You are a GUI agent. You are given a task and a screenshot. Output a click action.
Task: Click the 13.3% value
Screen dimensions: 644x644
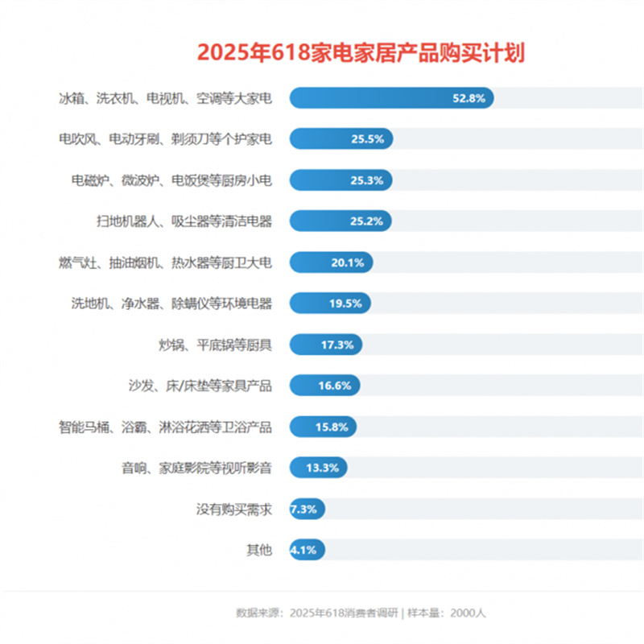323,468
